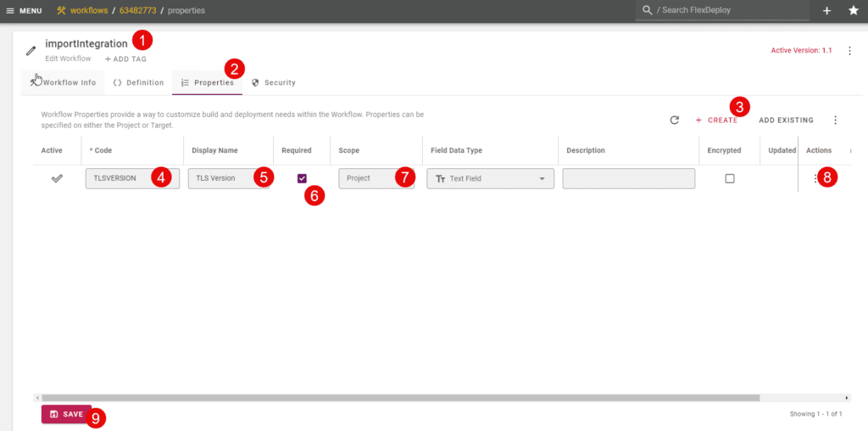Open the Text Field data type dropdown
This screenshot has width=868, height=431.
pyautogui.click(x=491, y=178)
